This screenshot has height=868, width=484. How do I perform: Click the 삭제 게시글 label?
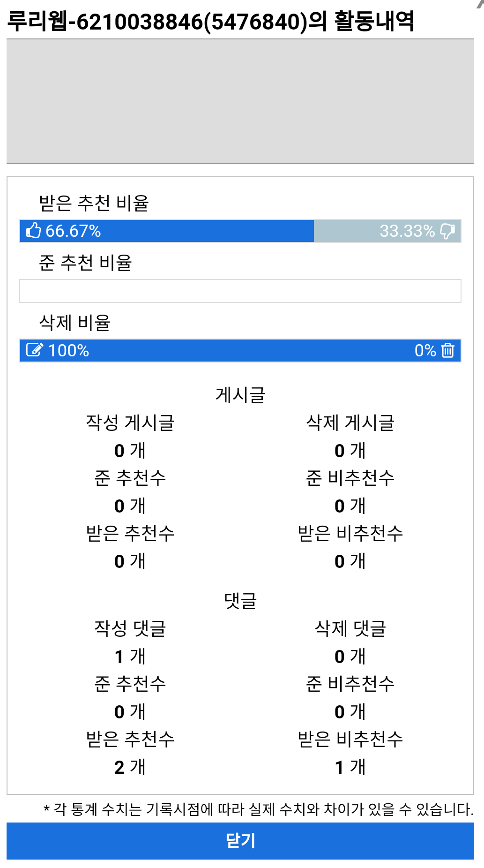(x=350, y=423)
